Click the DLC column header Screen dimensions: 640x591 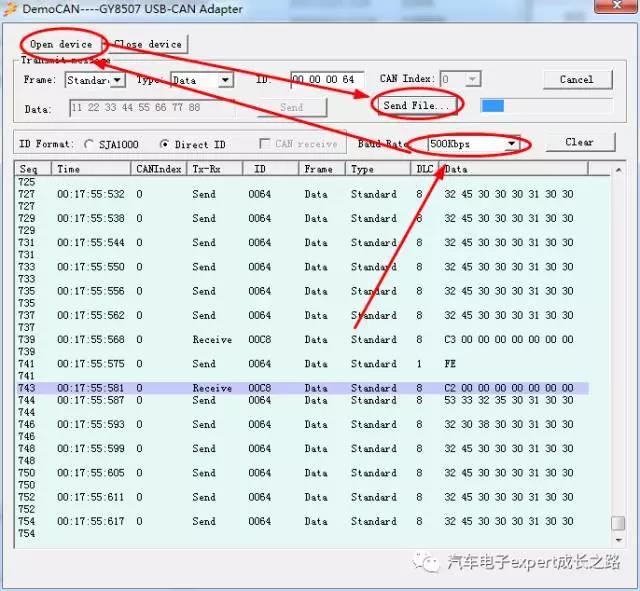coord(425,169)
